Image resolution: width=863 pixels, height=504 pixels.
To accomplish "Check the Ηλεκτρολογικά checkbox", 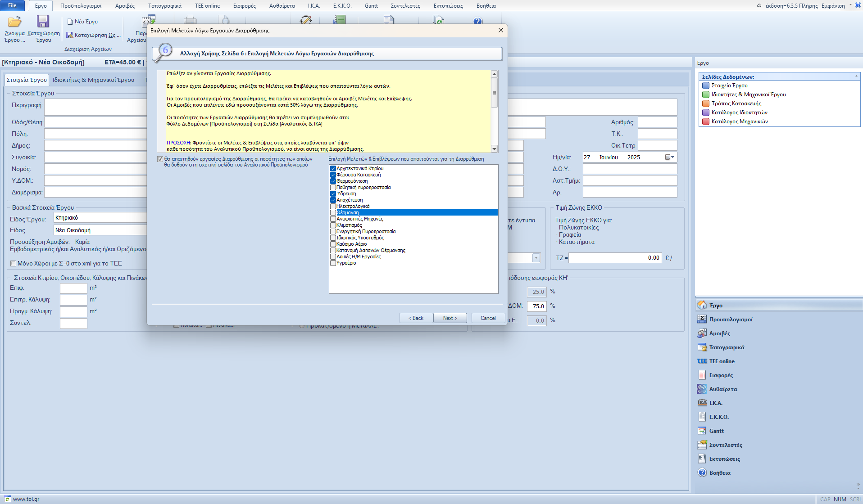I will pyautogui.click(x=333, y=206).
